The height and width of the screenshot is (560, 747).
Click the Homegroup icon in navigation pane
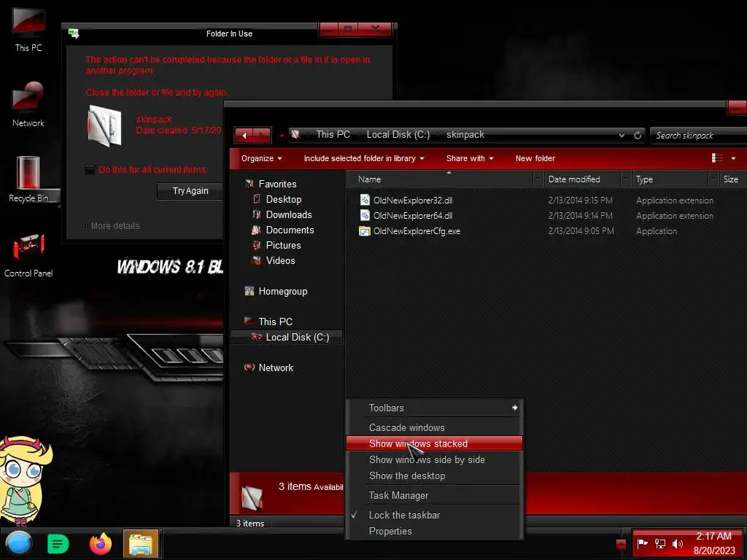click(x=249, y=291)
